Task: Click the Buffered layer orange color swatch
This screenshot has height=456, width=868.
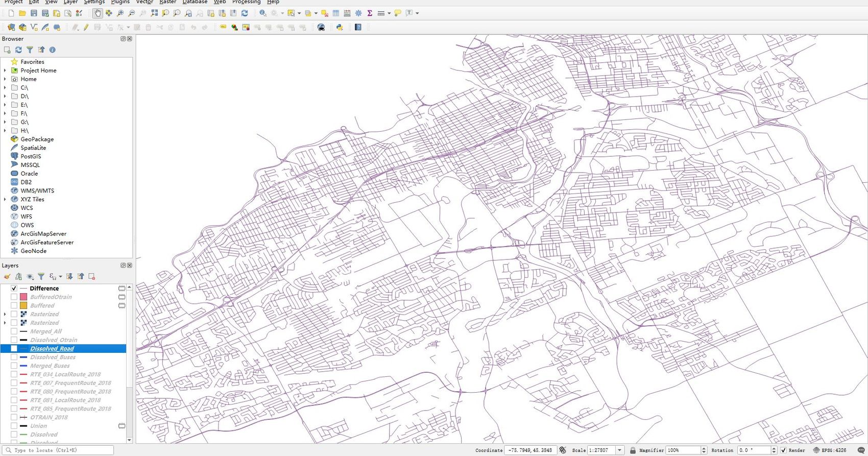Action: pos(23,306)
